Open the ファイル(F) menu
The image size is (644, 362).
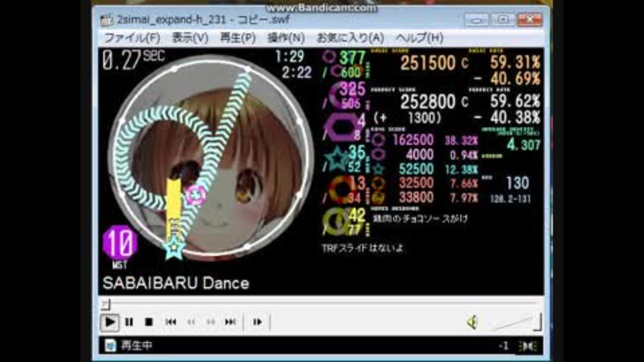tap(132, 38)
